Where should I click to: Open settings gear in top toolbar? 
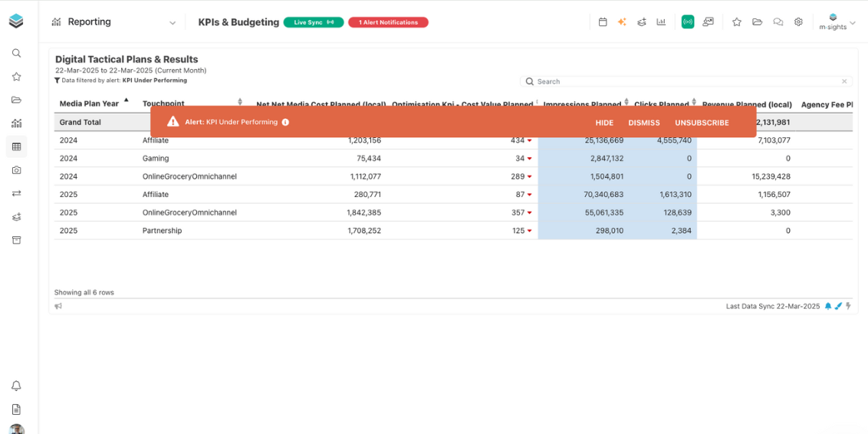tap(798, 22)
